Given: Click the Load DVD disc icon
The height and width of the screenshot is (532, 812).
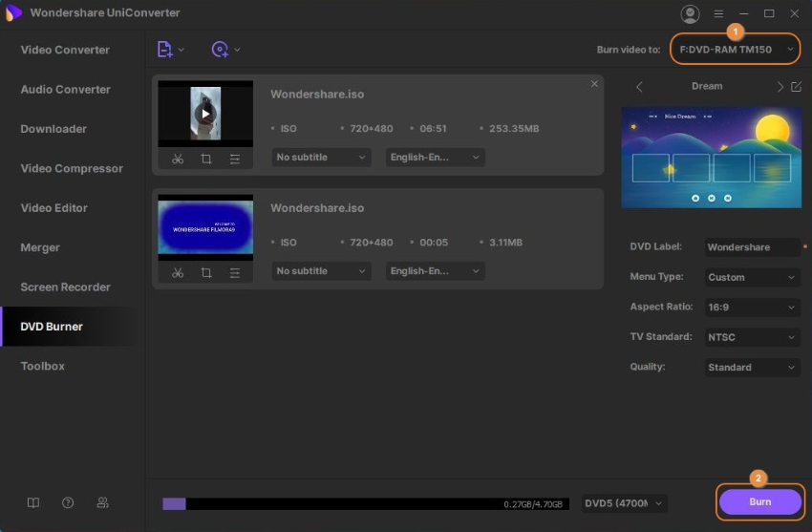Looking at the screenshot, I should click(x=221, y=50).
